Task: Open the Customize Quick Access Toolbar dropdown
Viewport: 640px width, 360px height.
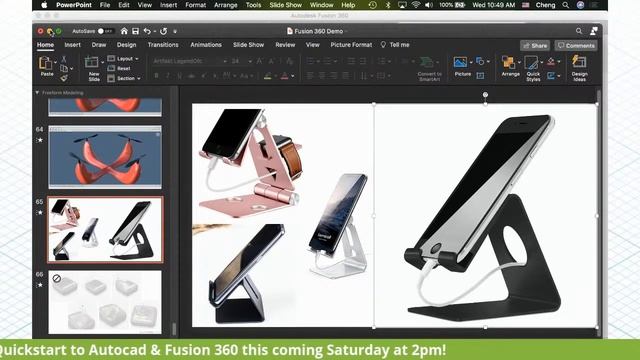Action: coord(175,31)
